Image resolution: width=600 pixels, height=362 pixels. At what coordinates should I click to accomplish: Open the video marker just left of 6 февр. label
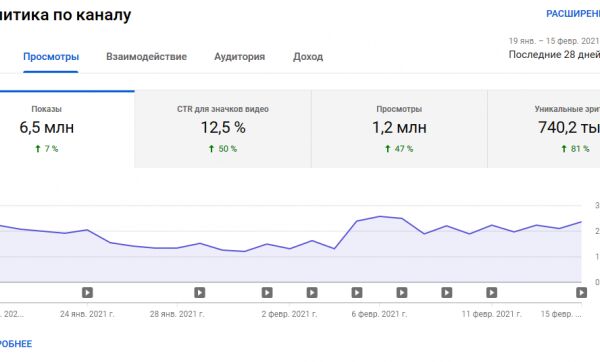point(357,293)
